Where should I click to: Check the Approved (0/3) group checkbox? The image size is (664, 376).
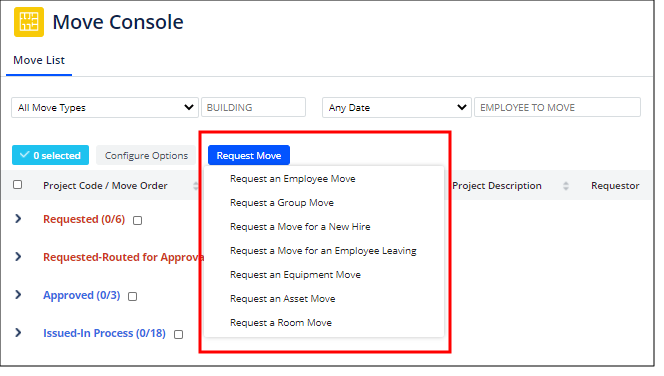click(x=133, y=296)
